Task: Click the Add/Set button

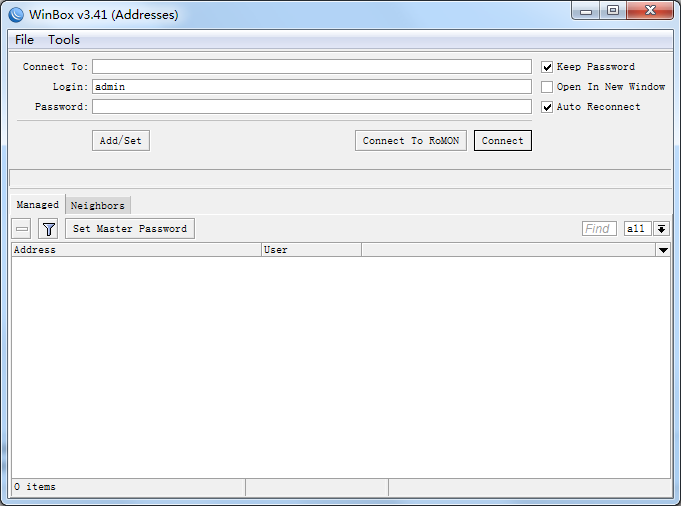Action: pos(121,141)
